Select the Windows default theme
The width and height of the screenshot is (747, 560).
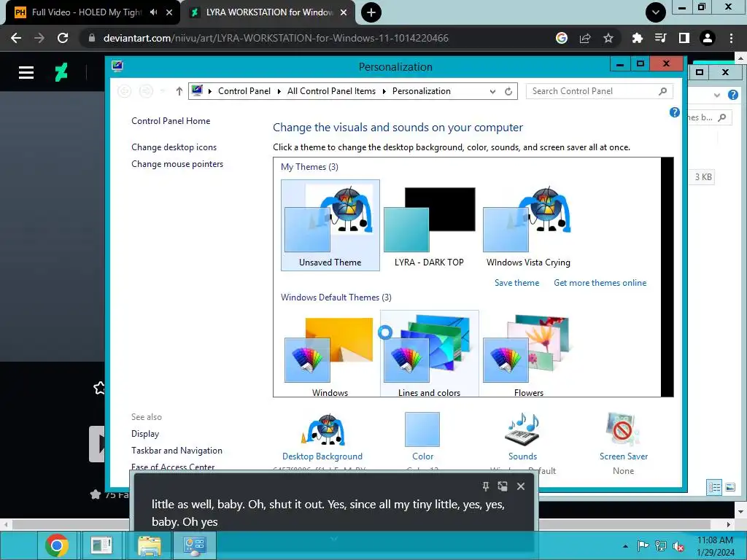point(330,354)
